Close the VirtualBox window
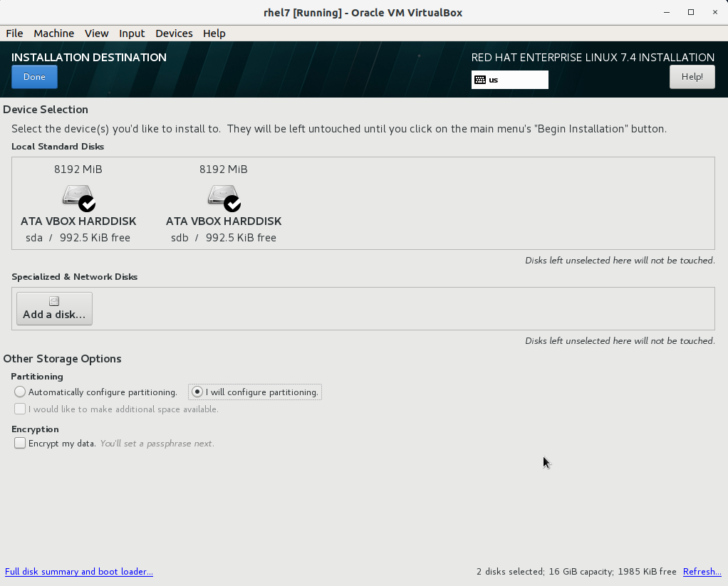 click(715, 13)
